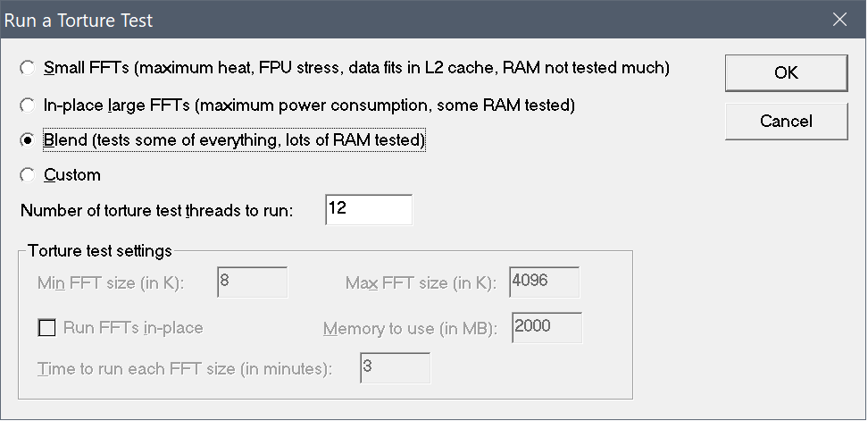Pick the Custom torture test option
Screen dimensions: 868x421
point(29,175)
